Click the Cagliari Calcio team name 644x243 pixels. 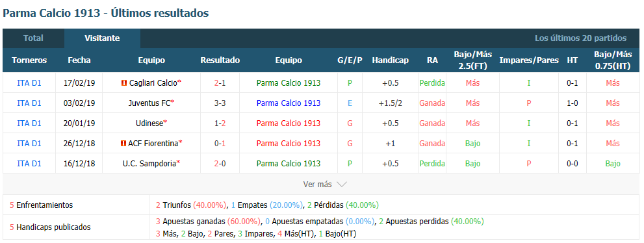tap(153, 83)
